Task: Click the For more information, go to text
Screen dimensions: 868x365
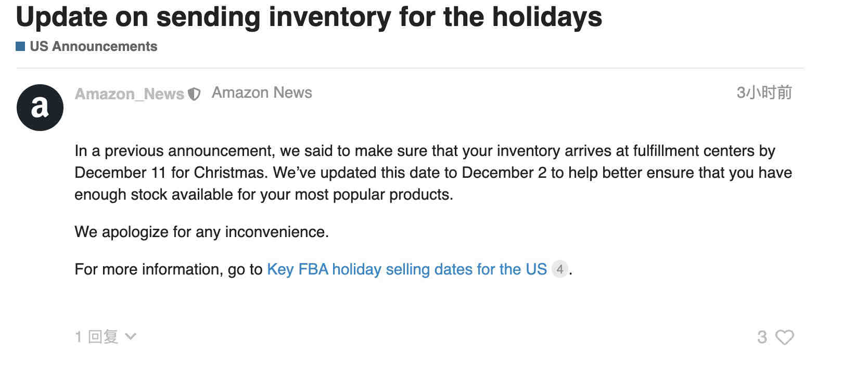Action: [169, 269]
